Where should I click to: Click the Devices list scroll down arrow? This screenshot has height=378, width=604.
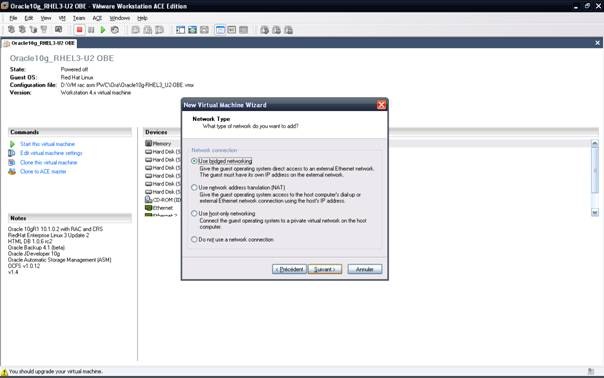(595, 212)
